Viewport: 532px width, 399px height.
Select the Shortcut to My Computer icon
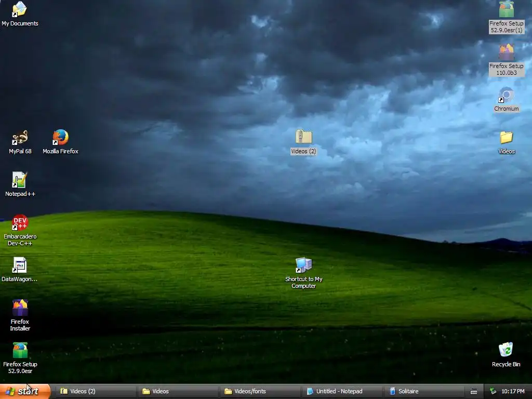pyautogui.click(x=303, y=273)
